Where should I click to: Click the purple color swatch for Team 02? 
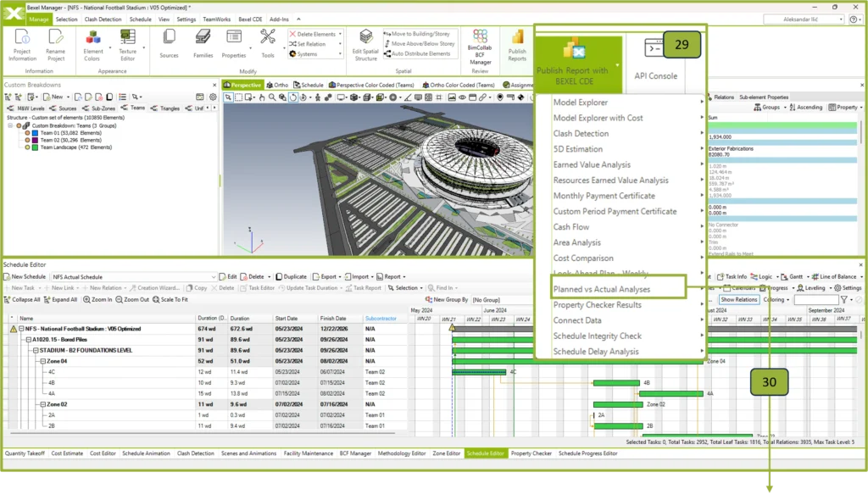35,140
